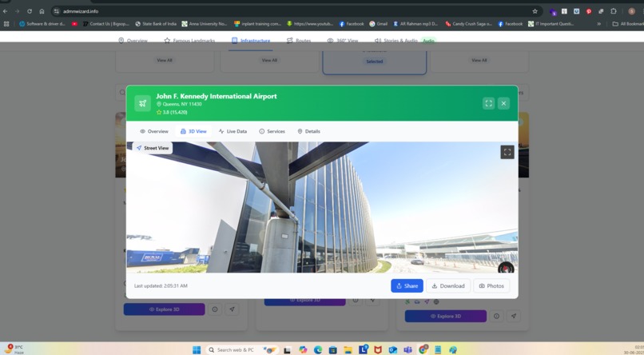Click the airplane icon in the airport header

click(x=142, y=103)
